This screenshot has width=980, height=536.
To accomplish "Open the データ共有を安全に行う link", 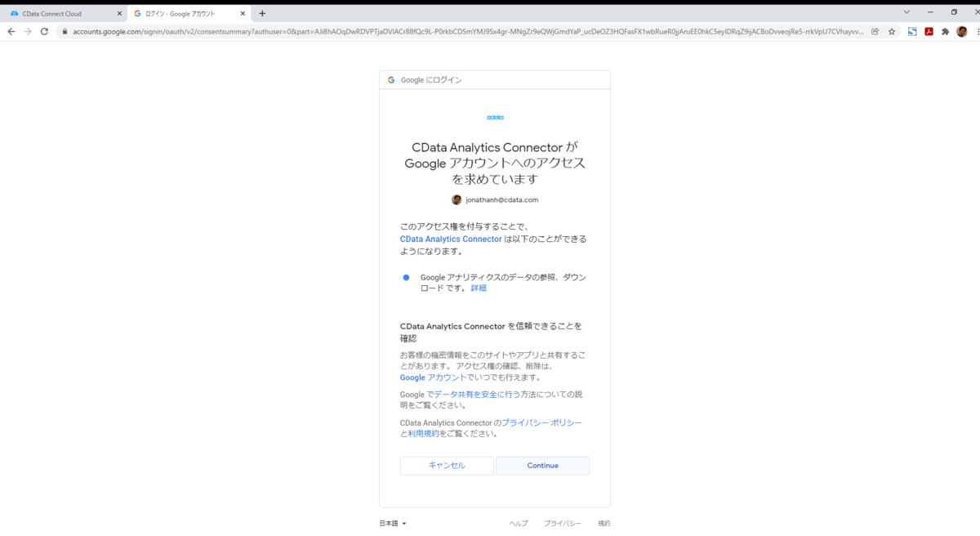I will 477,394.
